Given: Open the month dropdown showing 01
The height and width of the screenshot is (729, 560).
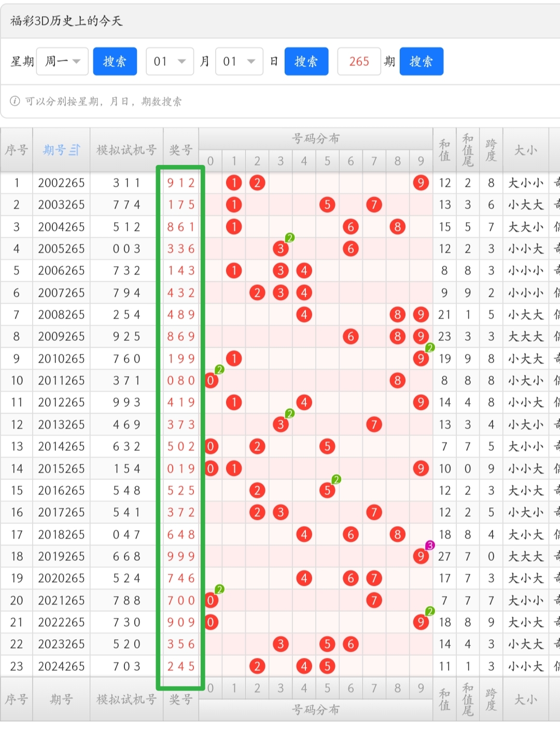Looking at the screenshot, I should pyautogui.click(x=170, y=61).
